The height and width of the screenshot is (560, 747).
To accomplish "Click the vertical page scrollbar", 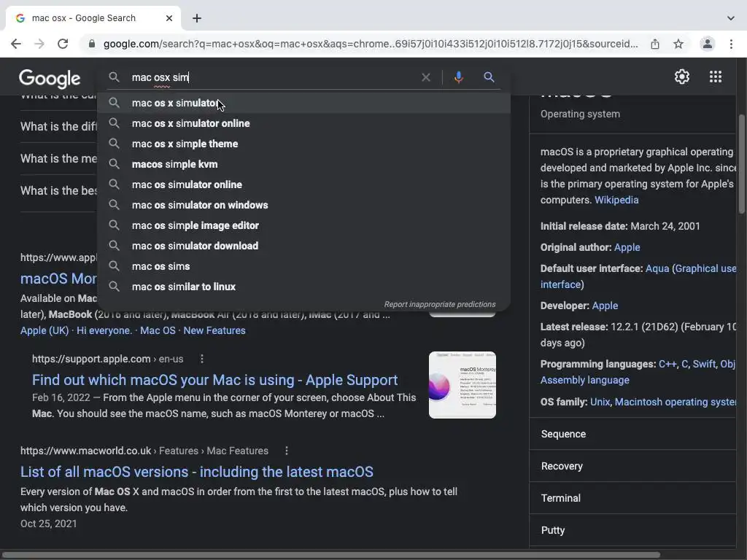I will pyautogui.click(x=742, y=164).
